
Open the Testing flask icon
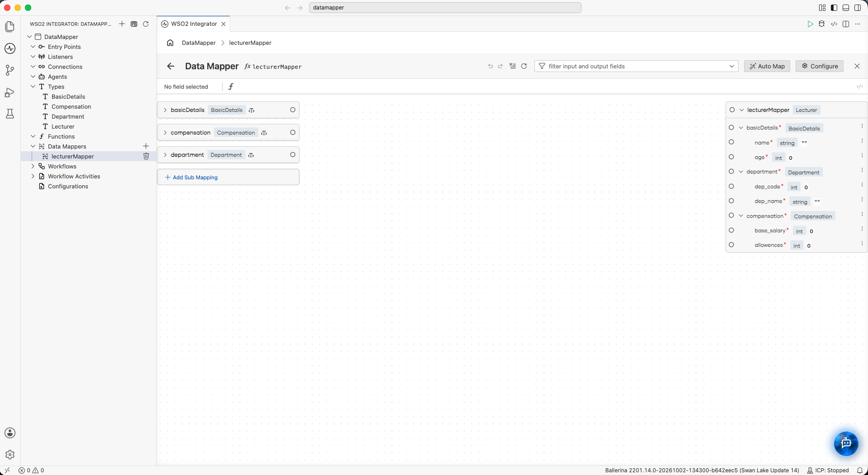(10, 114)
